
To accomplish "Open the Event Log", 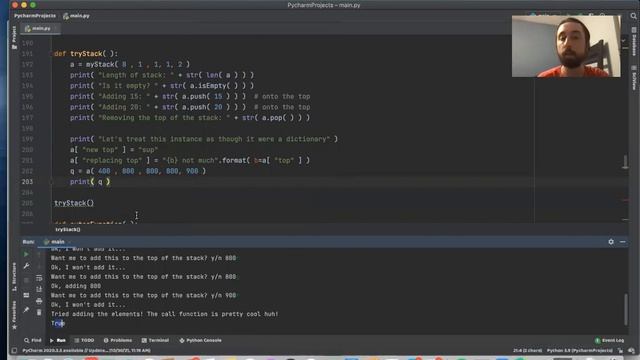I will pyautogui.click(x=609, y=340).
